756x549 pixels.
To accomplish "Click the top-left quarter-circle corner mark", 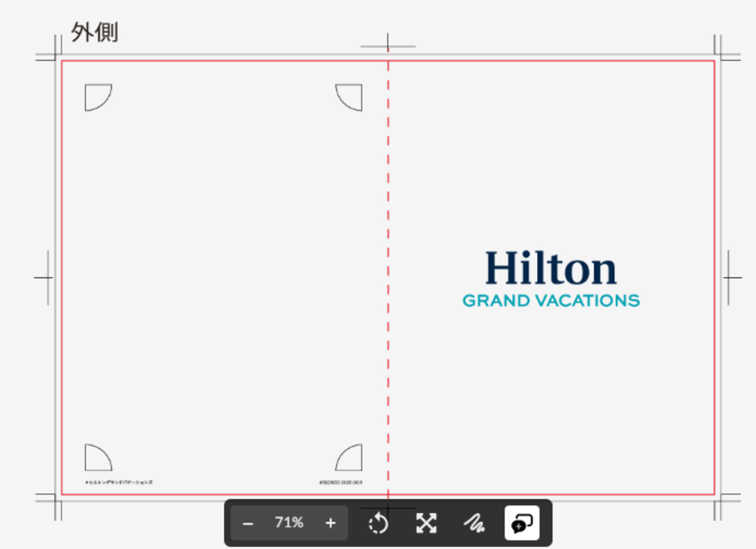I will (98, 97).
